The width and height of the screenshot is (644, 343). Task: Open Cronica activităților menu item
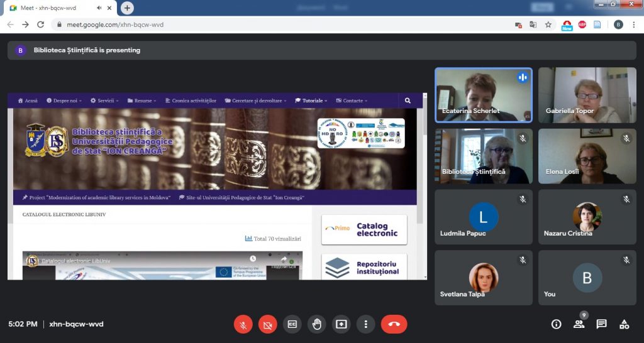coord(191,101)
